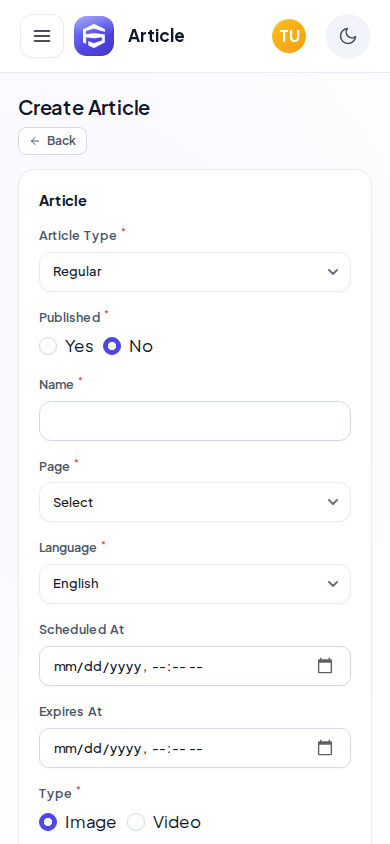Open the hamburger navigation menu
This screenshot has width=390, height=844.
pos(42,36)
